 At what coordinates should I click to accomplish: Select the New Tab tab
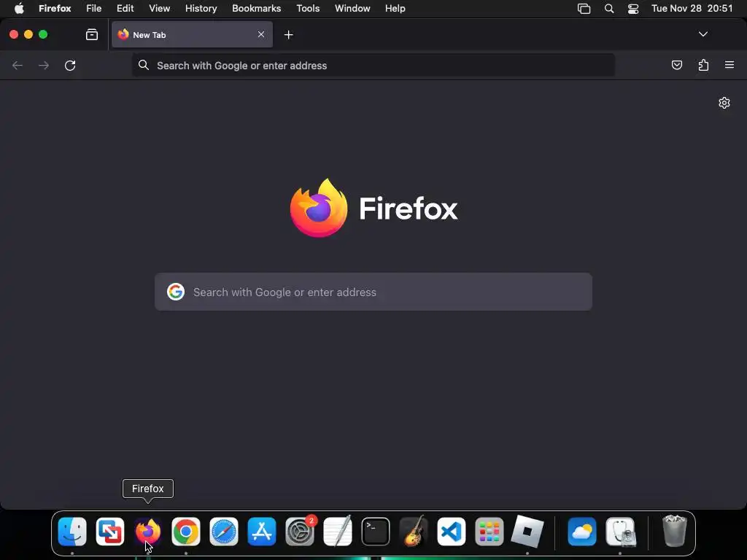(192, 34)
